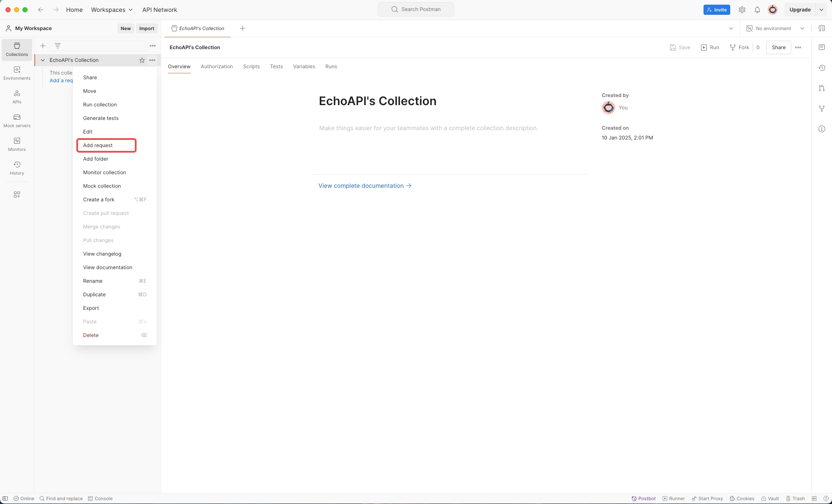Open a new tab with plus icon
This screenshot has width=832, height=504.
coord(243,28)
